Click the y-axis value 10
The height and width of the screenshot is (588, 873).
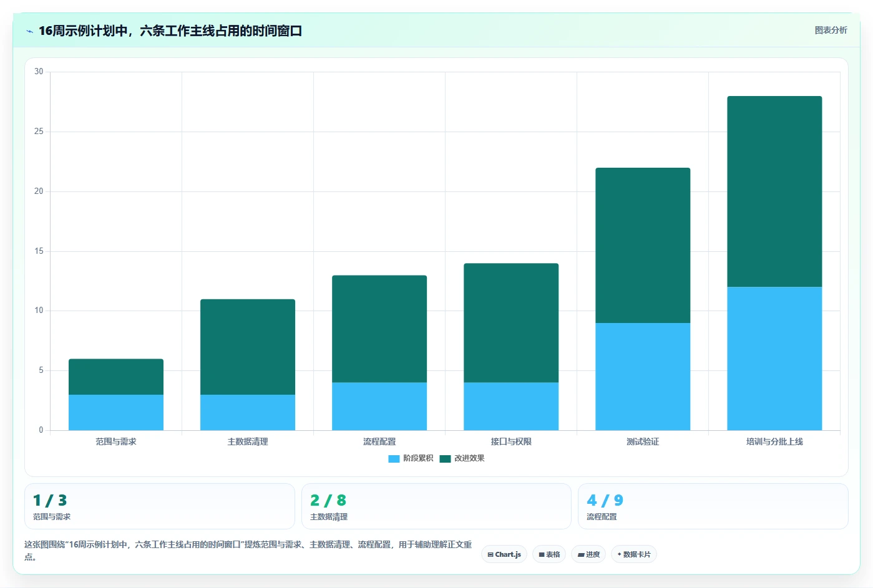pos(39,311)
